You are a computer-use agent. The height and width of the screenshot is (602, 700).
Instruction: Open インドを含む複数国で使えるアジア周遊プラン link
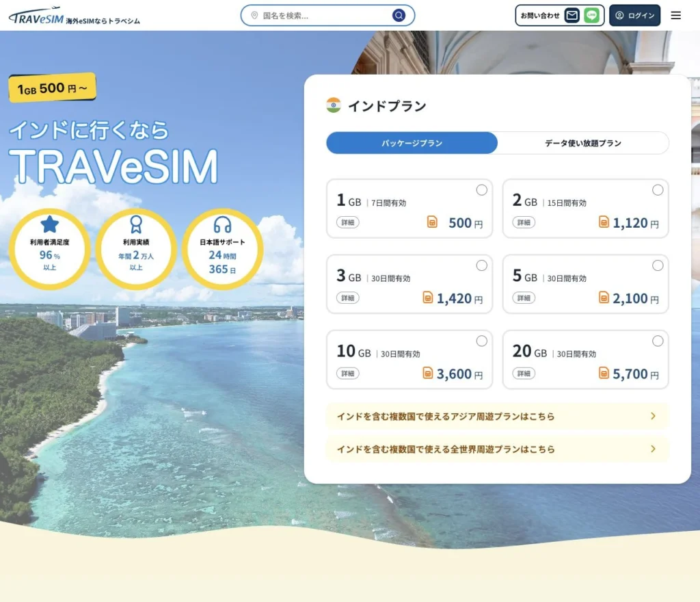click(498, 416)
